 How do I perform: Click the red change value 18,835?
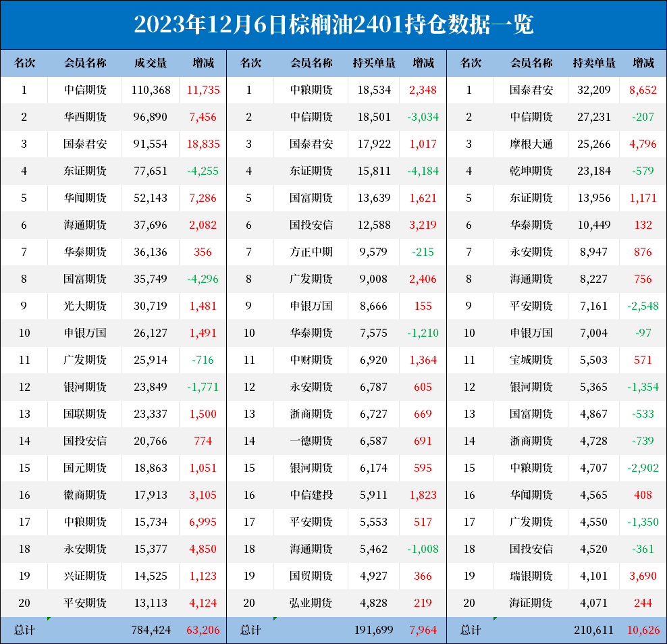tap(203, 144)
